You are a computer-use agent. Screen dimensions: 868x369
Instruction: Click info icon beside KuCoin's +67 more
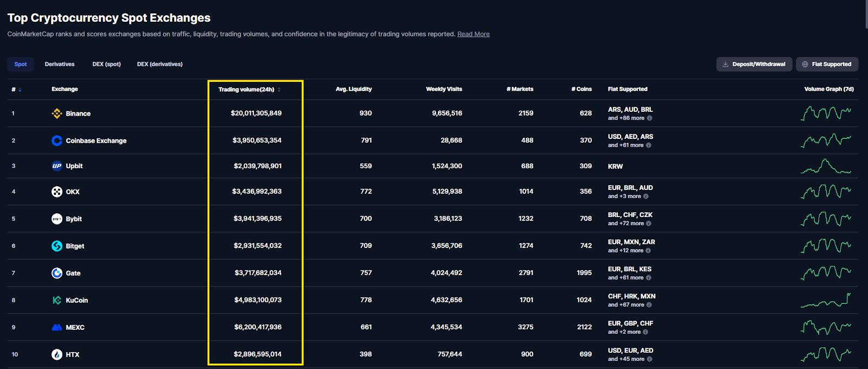coord(649,305)
